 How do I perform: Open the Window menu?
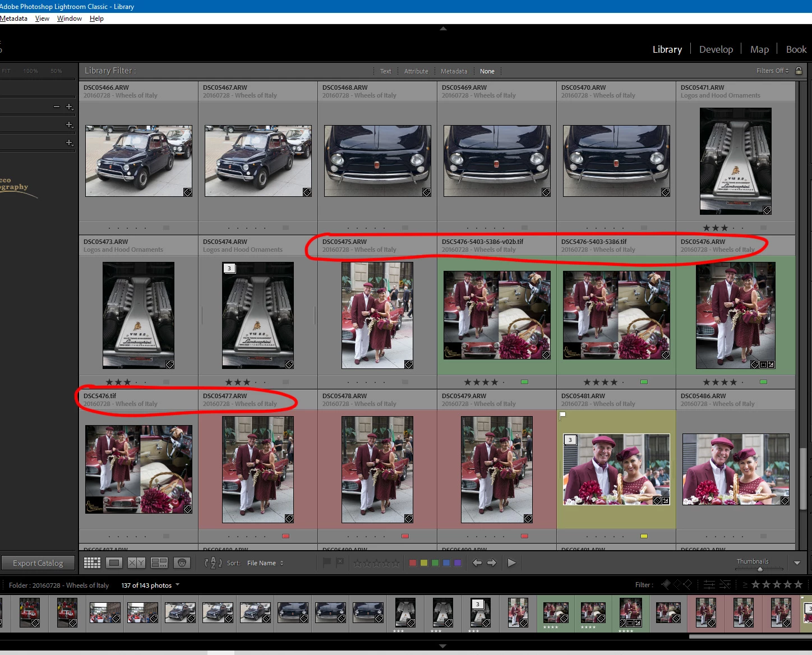point(70,19)
